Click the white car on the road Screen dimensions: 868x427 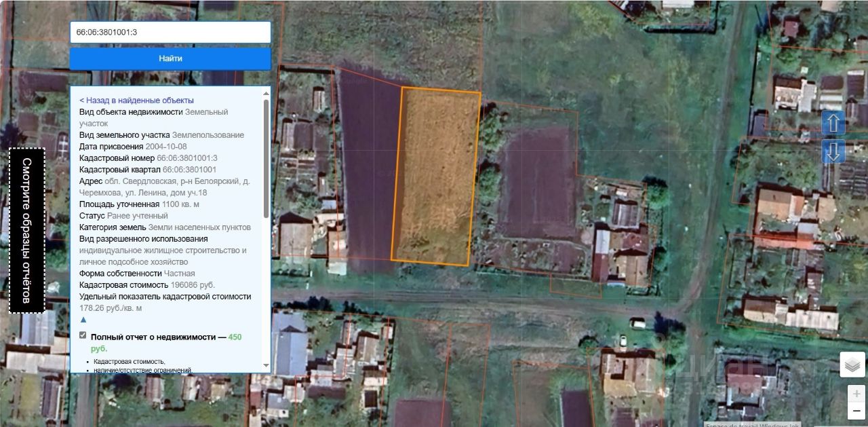(637, 323)
